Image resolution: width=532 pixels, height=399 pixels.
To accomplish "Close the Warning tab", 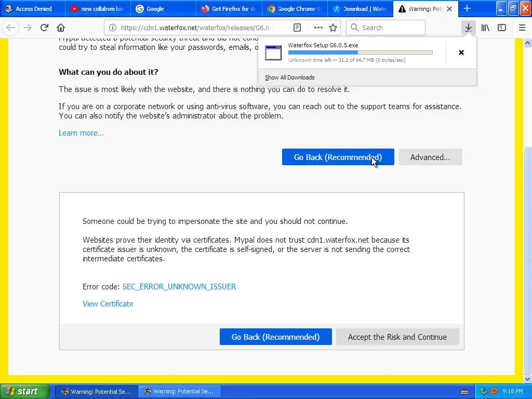I will (449, 9).
